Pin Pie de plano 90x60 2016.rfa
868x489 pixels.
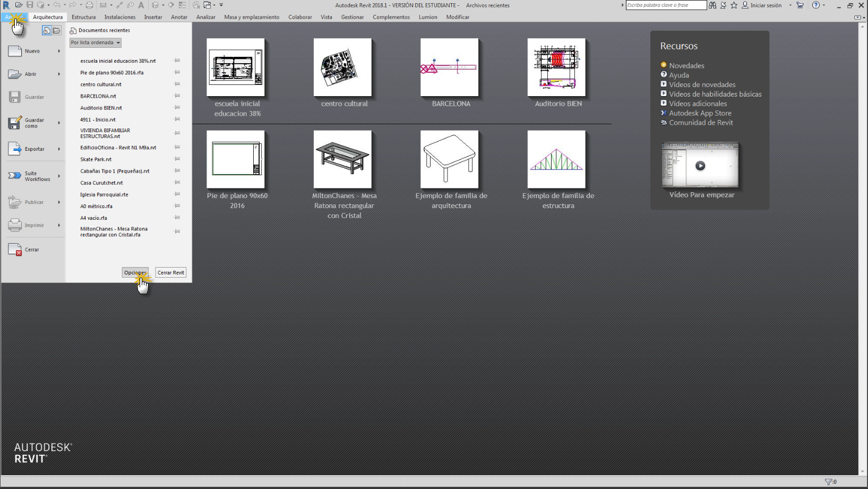pyautogui.click(x=177, y=72)
